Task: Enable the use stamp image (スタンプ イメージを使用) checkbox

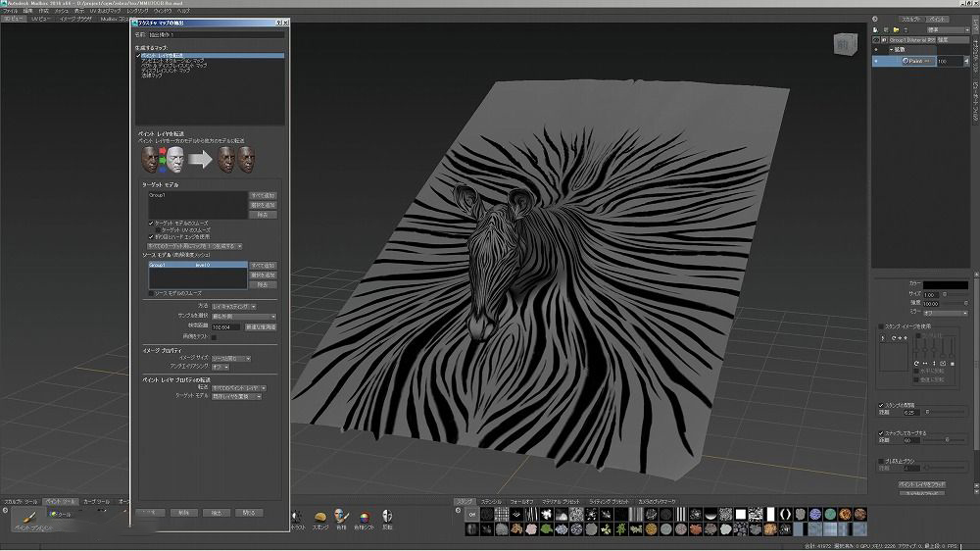Action: (x=880, y=326)
